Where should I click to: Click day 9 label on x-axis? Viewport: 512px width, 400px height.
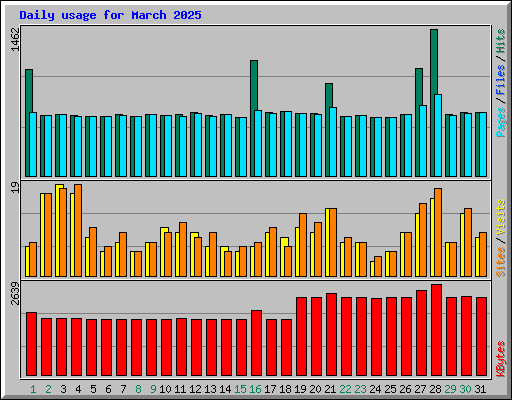(153, 389)
